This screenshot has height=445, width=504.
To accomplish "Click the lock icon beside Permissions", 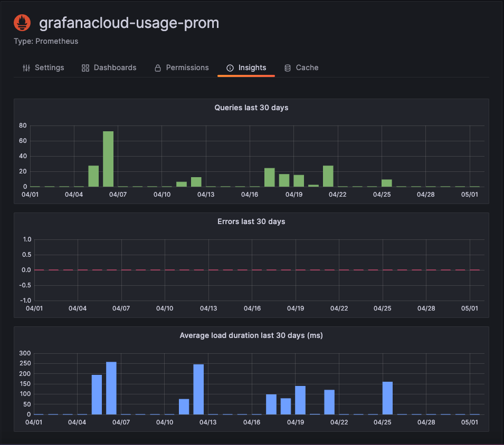I will (157, 67).
